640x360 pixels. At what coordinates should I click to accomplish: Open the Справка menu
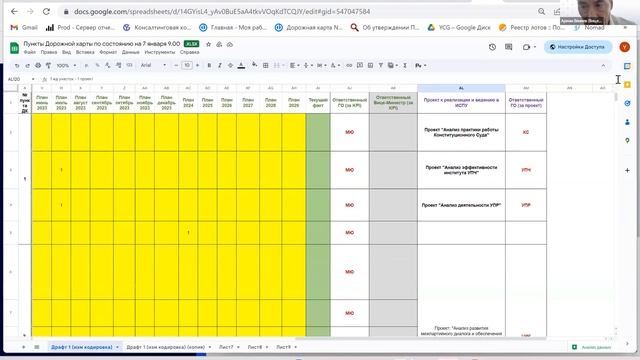(x=189, y=52)
